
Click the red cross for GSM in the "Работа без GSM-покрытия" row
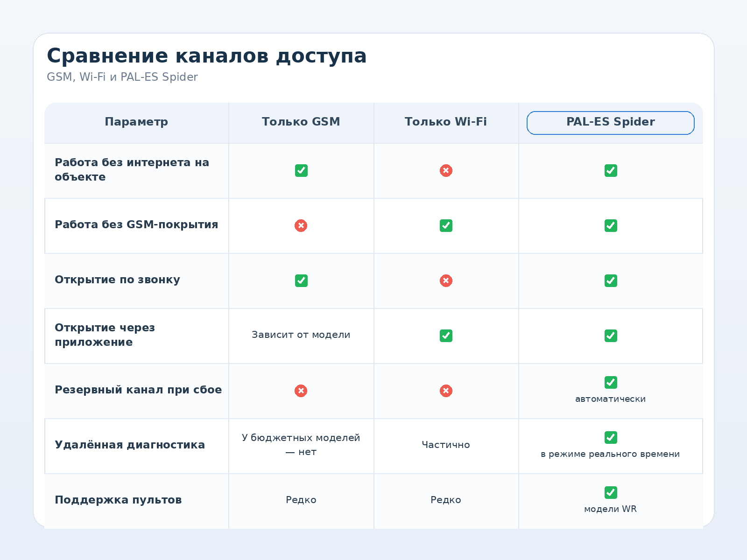301,225
